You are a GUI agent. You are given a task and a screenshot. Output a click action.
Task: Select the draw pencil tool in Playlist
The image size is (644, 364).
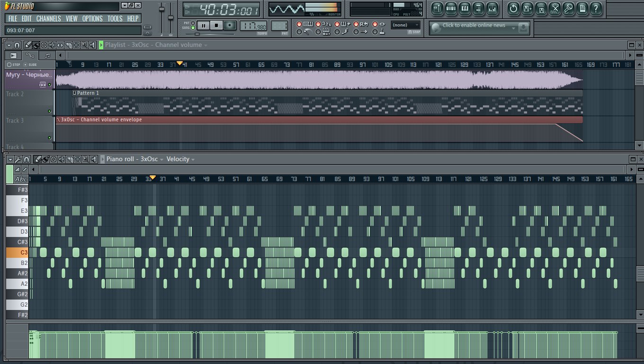click(x=28, y=45)
